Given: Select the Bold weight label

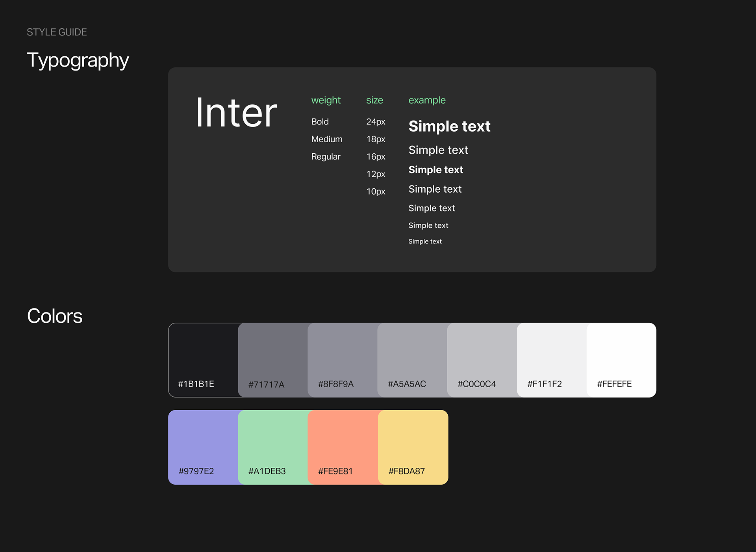Looking at the screenshot, I should 320,122.
